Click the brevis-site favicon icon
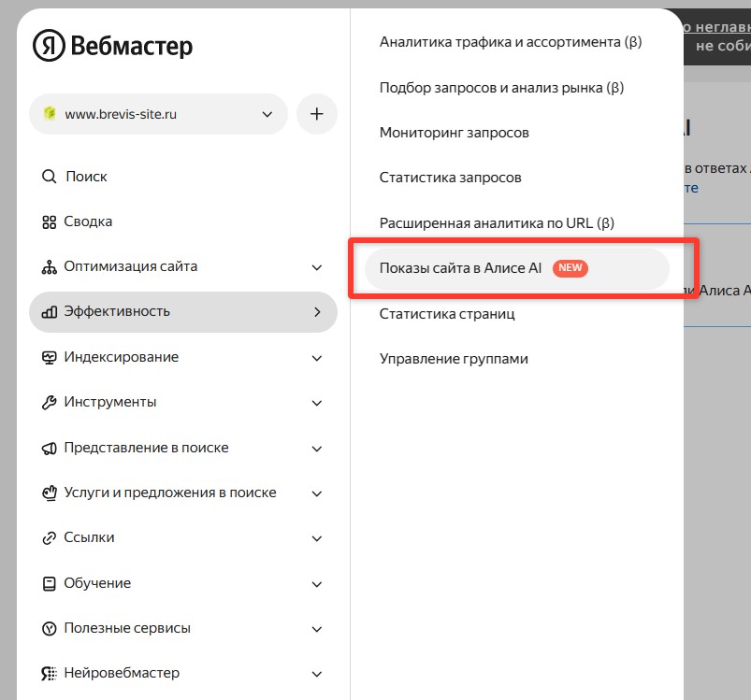Image resolution: width=751 pixels, height=700 pixels. point(50,113)
